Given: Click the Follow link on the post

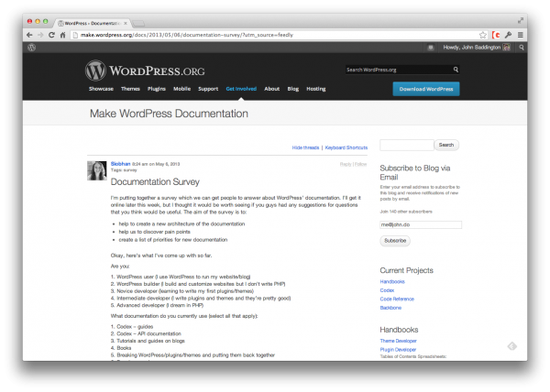Looking at the screenshot, I should 360,164.
